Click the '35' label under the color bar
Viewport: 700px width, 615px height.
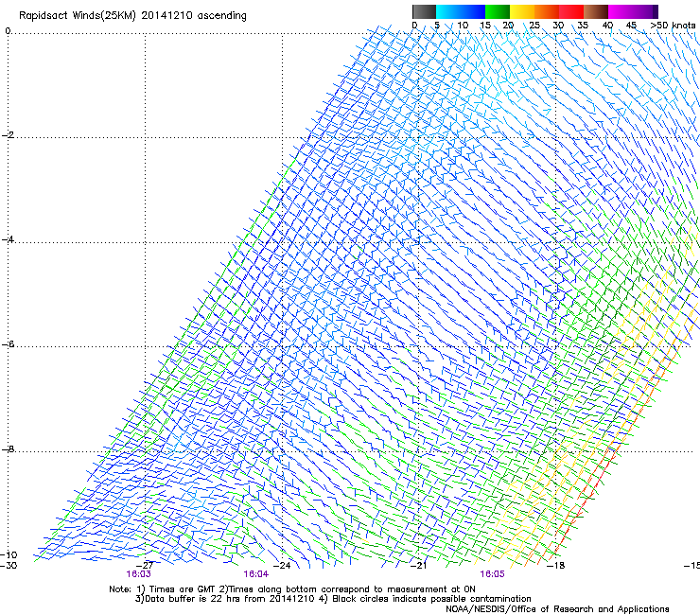click(583, 26)
